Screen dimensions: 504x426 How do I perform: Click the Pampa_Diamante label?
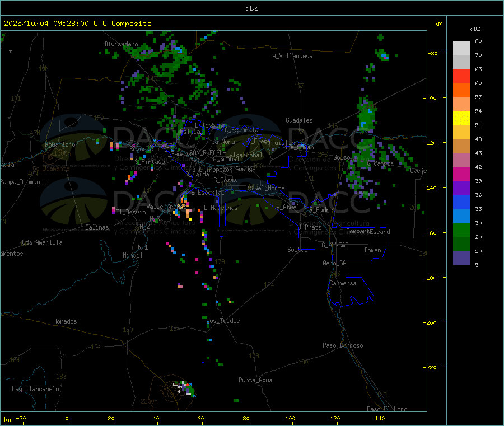pyautogui.click(x=24, y=182)
